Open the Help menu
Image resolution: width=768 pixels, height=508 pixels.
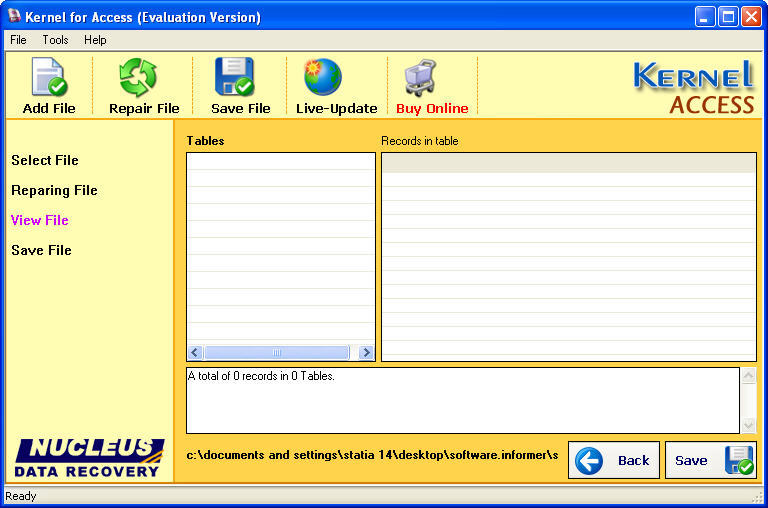click(95, 40)
